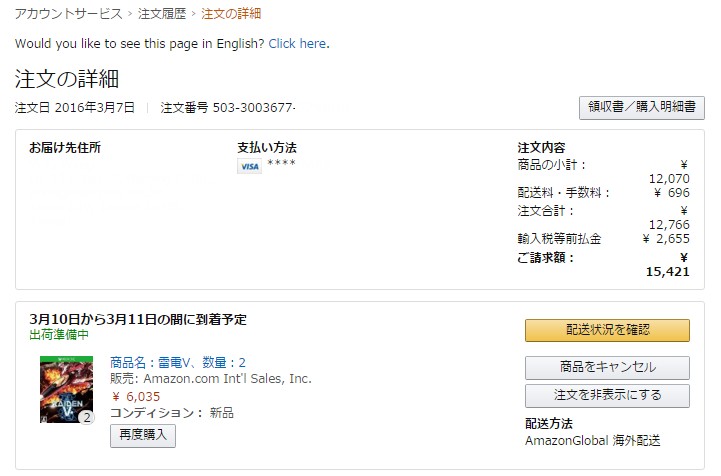
Task: Go to アカウントサービス in the breadcrumb
Action: pos(69,14)
